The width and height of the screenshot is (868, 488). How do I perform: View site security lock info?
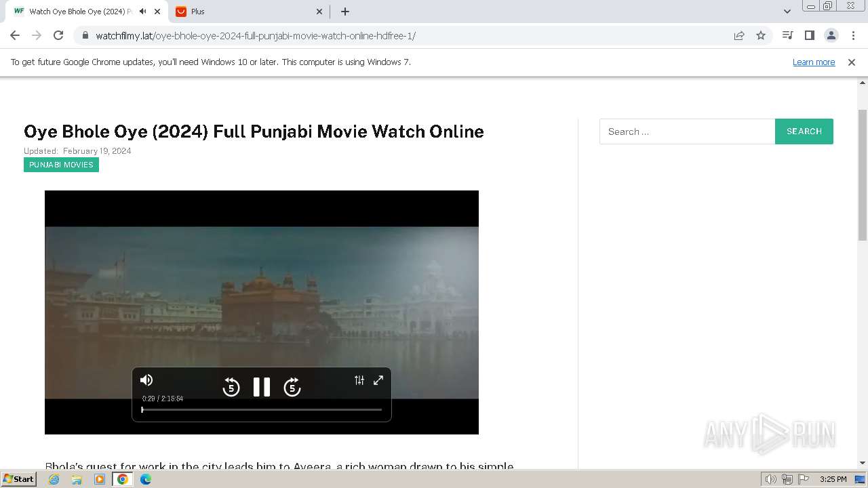point(85,36)
